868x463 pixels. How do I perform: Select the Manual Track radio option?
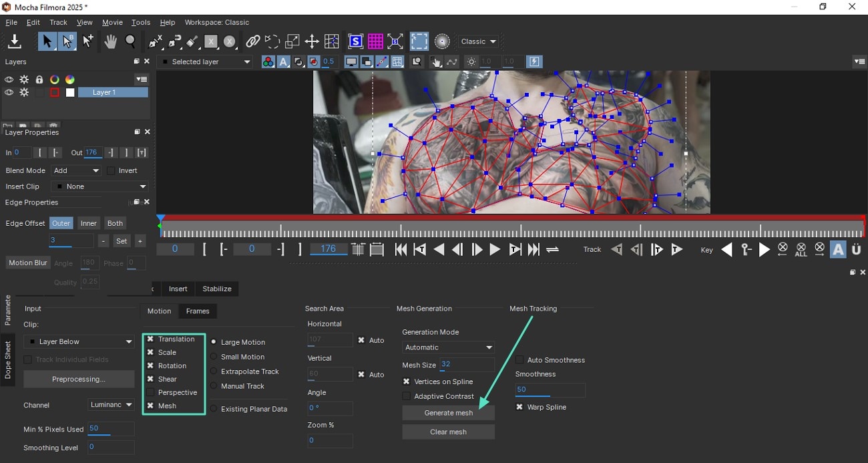pos(214,386)
